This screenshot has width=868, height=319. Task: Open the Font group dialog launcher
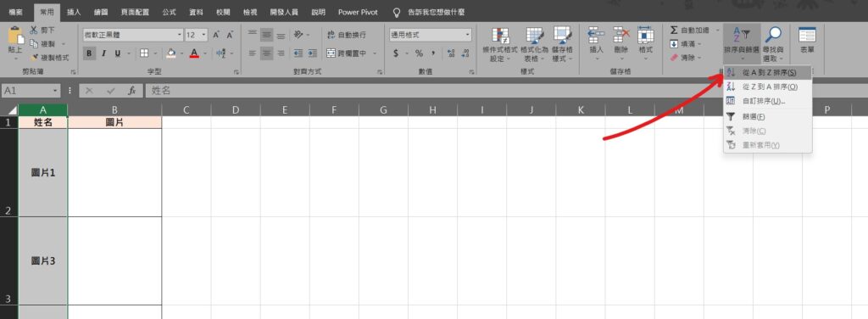pyautogui.click(x=236, y=72)
